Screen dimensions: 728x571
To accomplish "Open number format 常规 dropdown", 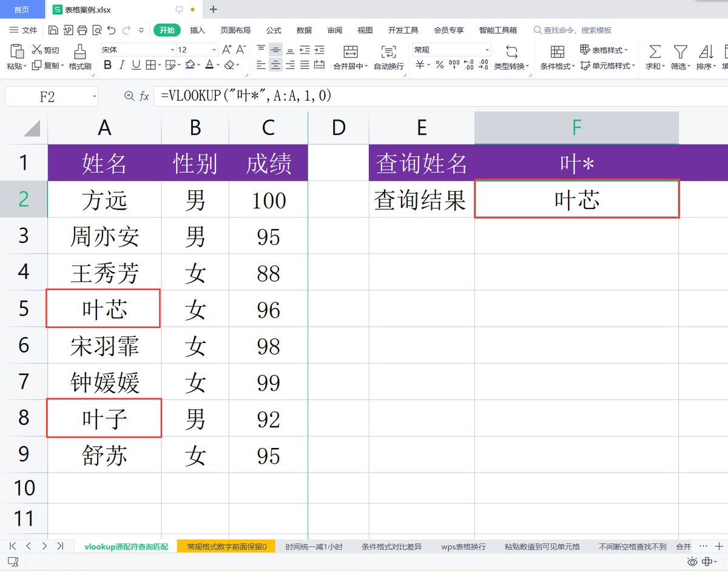I will pos(487,50).
